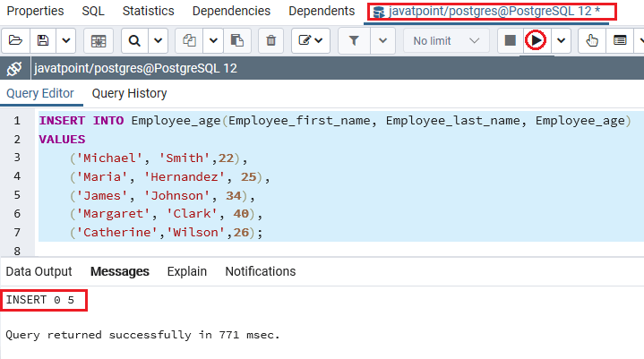644x359 pixels.
Task: Select the Messages tab
Action: coord(120,271)
